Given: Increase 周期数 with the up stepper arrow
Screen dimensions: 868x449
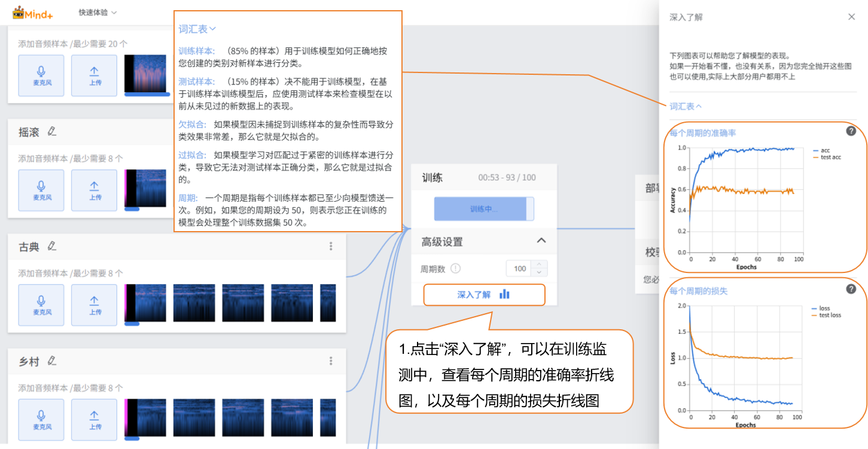Looking at the screenshot, I should click(539, 265).
